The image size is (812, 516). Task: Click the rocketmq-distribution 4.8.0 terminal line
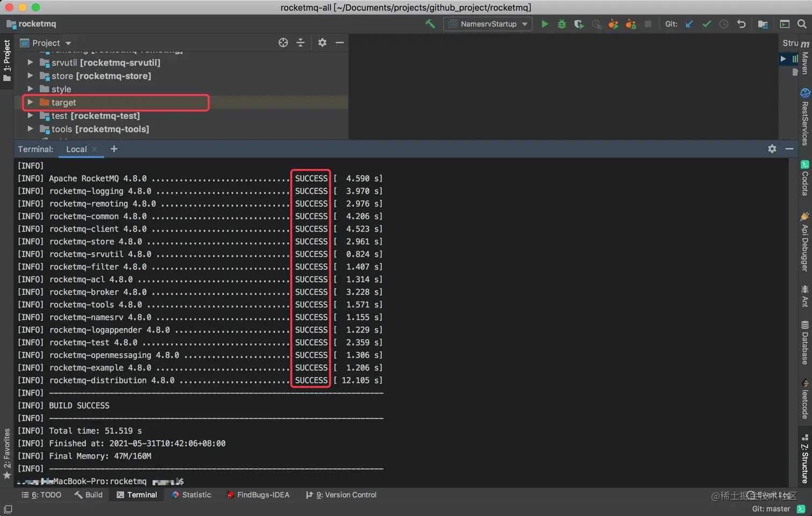200,381
